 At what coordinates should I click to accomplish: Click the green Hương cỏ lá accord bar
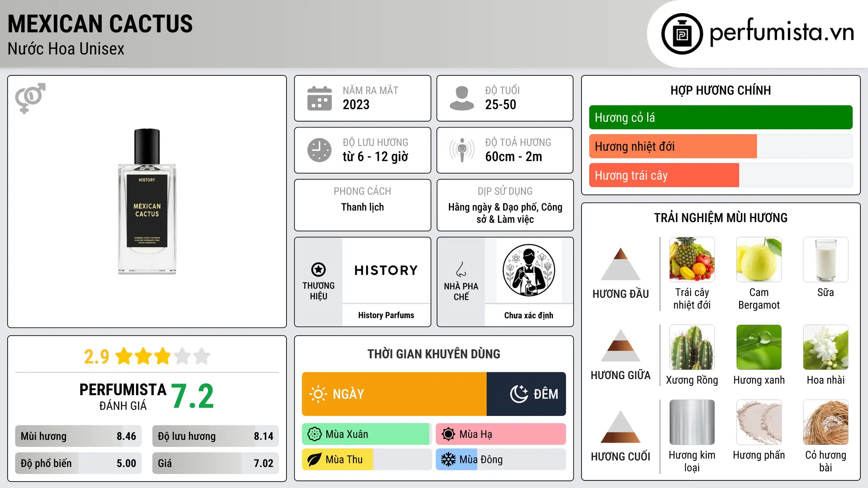coord(721,117)
